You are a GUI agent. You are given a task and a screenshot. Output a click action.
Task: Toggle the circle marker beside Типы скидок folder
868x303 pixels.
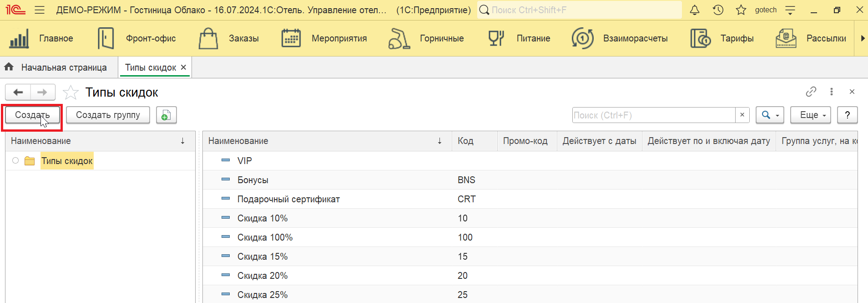[x=15, y=160]
